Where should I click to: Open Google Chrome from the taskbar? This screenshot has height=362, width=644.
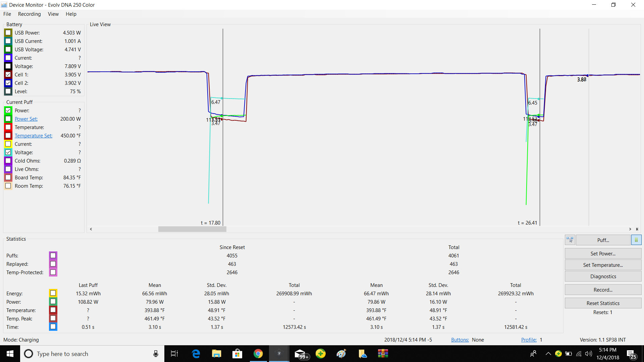click(x=258, y=354)
